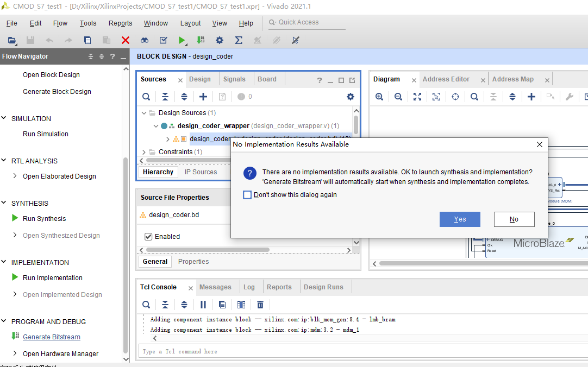Expand Open Elaborated Design
This screenshot has height=367, width=588.
pyautogui.click(x=15, y=176)
